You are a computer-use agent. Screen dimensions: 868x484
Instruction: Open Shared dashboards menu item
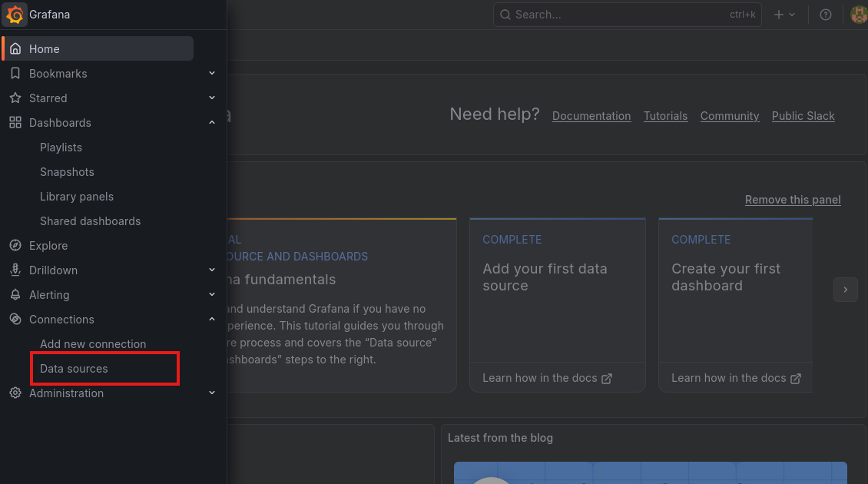coord(90,221)
